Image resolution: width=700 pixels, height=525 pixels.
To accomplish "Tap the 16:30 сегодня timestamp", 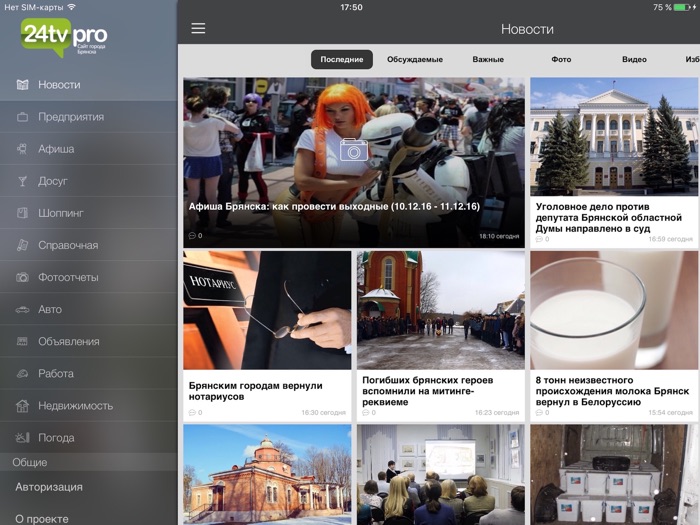I will [x=323, y=412].
